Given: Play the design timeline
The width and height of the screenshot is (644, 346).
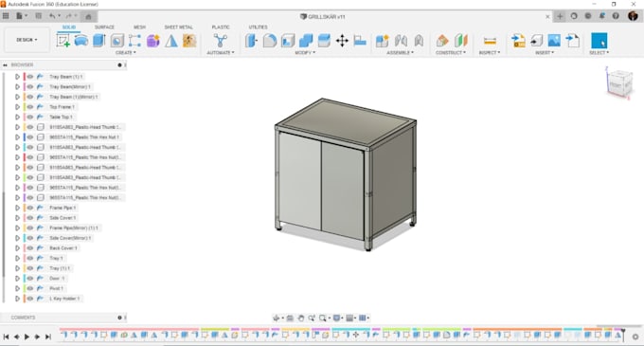Looking at the screenshot, I should 27,337.
